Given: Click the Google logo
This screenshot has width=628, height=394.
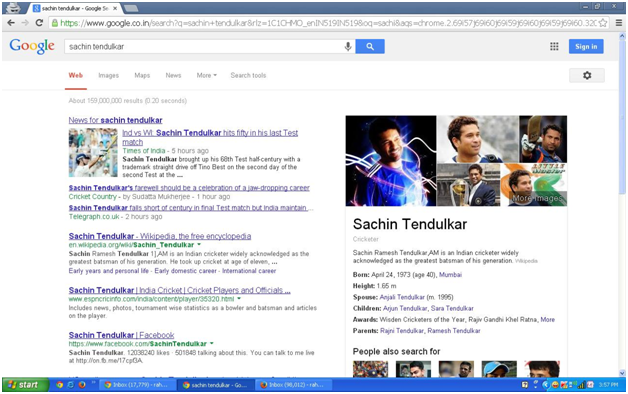Looking at the screenshot, I should point(32,46).
